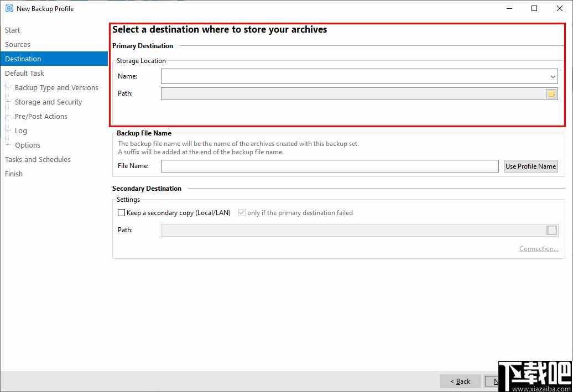
Task: Enable Keep a secondary copy checkbox
Action: [121, 213]
